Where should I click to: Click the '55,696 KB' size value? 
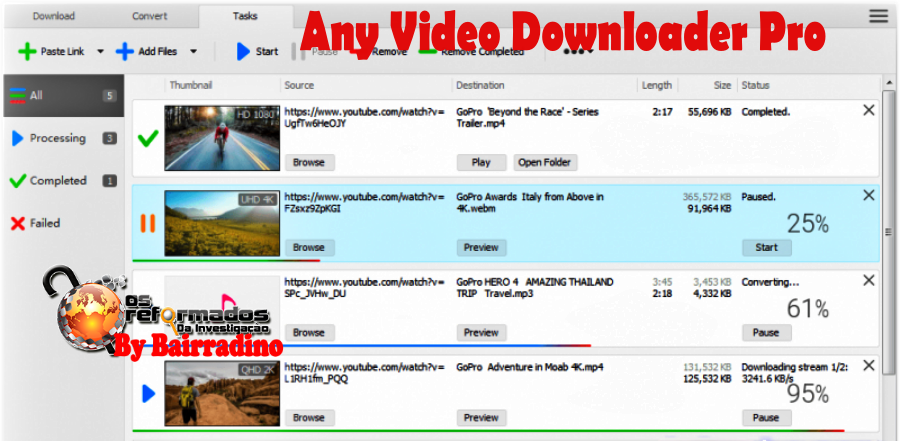coord(709,112)
